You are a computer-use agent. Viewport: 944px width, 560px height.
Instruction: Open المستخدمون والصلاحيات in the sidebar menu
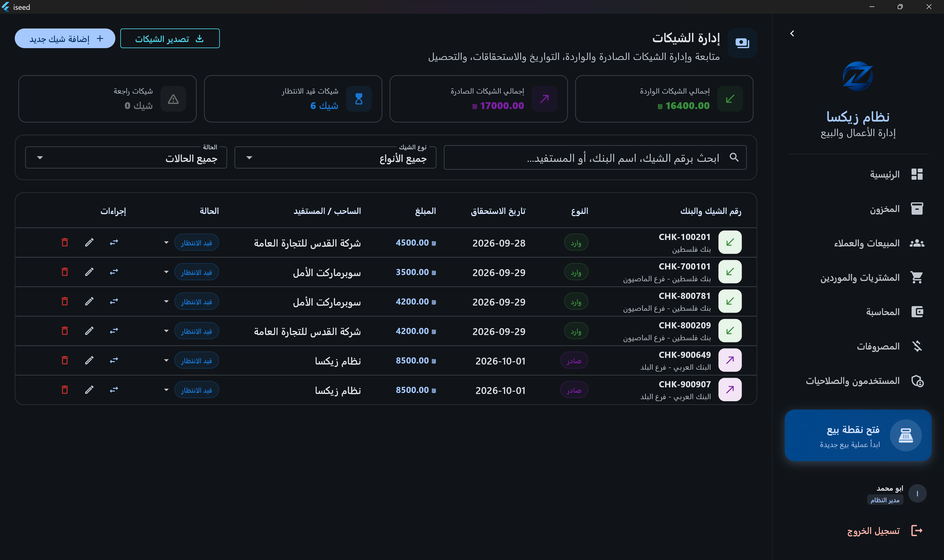pyautogui.click(x=858, y=381)
